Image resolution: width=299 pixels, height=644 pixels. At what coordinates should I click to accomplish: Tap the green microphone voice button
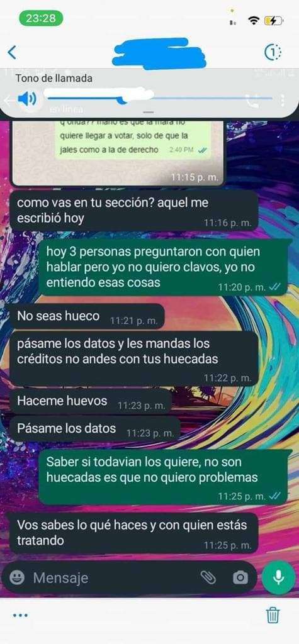point(278,578)
